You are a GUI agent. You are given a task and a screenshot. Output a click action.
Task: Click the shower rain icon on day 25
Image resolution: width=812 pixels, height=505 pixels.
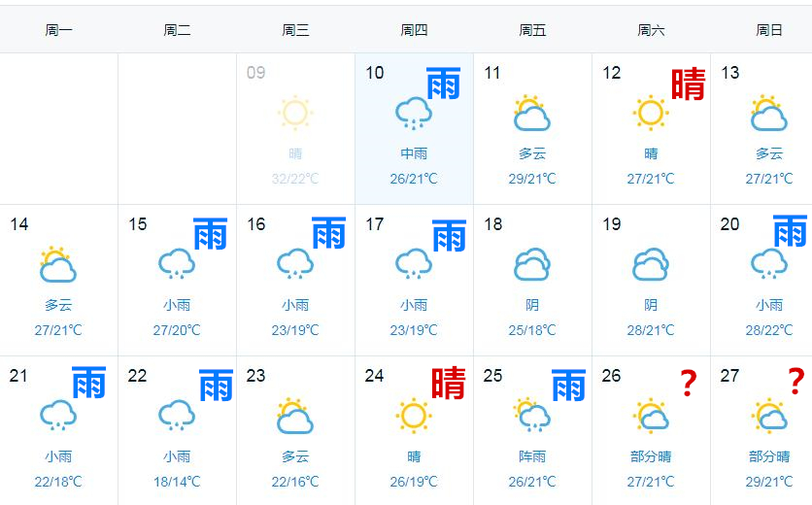coord(532,415)
